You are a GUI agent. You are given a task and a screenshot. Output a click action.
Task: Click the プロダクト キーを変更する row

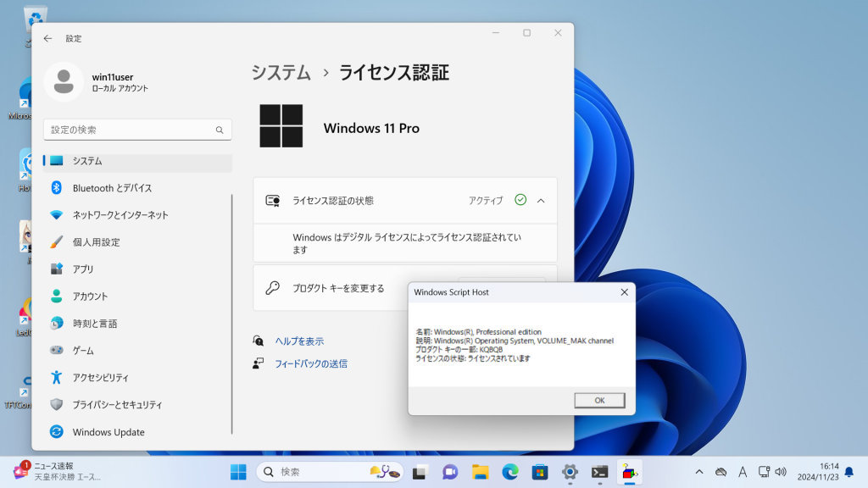click(x=405, y=288)
